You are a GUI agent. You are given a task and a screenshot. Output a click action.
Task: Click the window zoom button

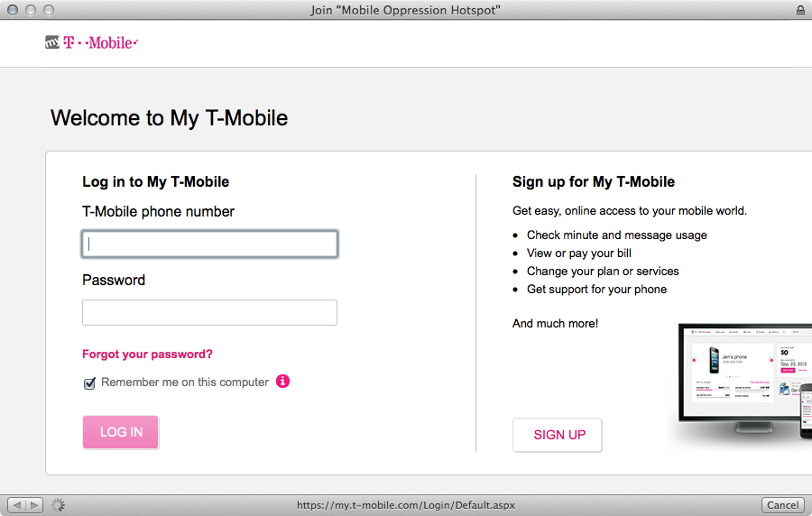(x=49, y=10)
